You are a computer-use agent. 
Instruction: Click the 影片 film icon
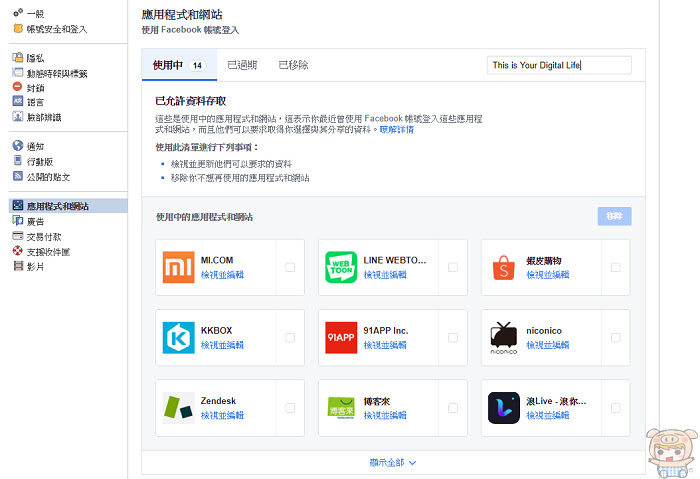coord(18,266)
